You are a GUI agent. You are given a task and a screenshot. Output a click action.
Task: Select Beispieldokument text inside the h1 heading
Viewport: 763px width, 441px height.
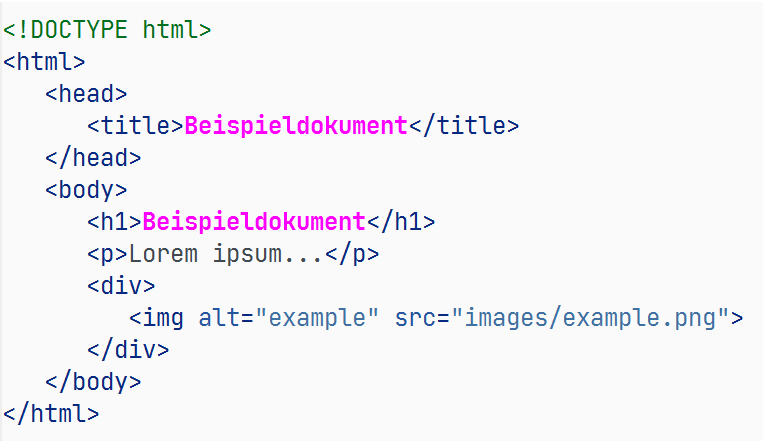point(255,222)
